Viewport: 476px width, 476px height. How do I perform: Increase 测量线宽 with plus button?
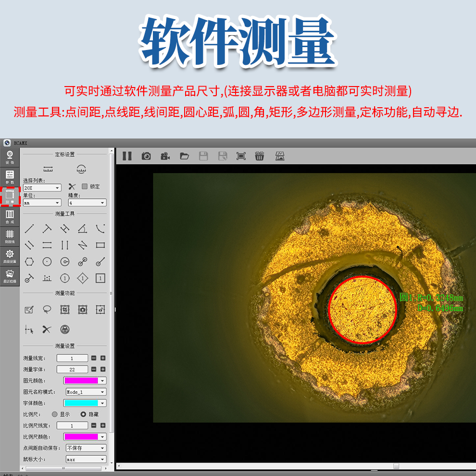tap(103, 358)
